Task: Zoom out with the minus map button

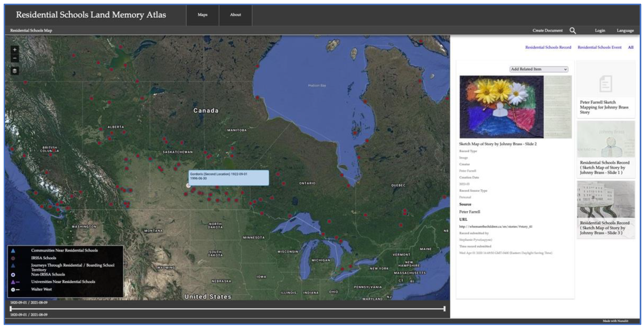Action: click(x=15, y=58)
